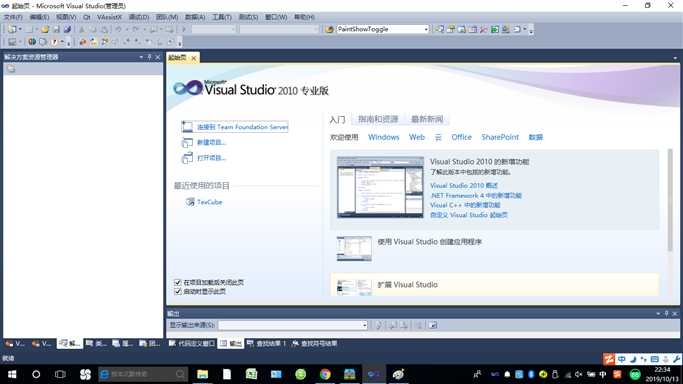Viewport: 683px width, 384px height.
Task: Open the Qt menu
Action: point(87,17)
